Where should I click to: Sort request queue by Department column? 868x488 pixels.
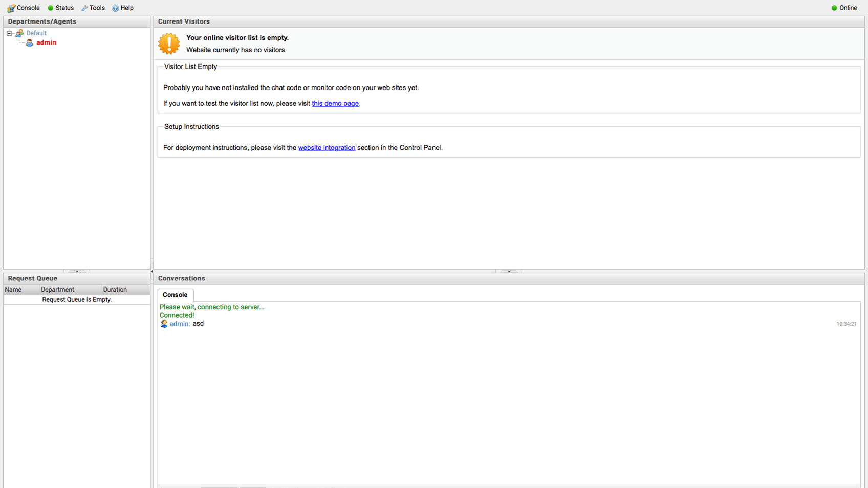(70, 290)
